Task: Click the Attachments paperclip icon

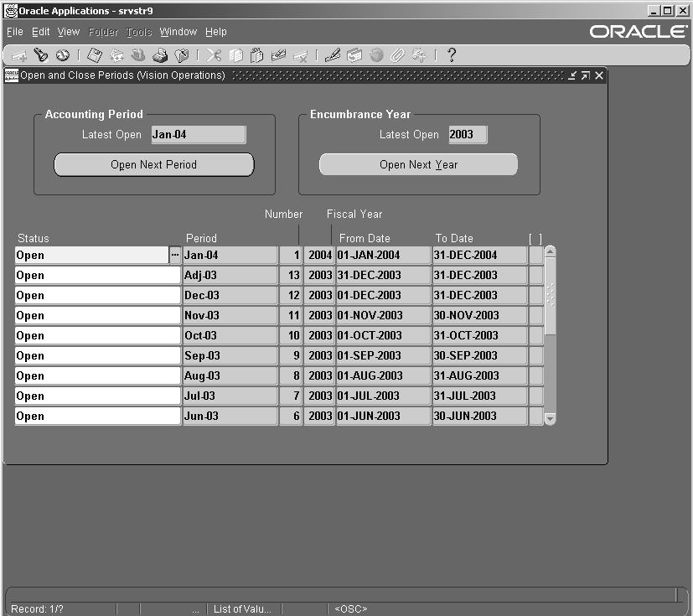Action: tap(397, 55)
